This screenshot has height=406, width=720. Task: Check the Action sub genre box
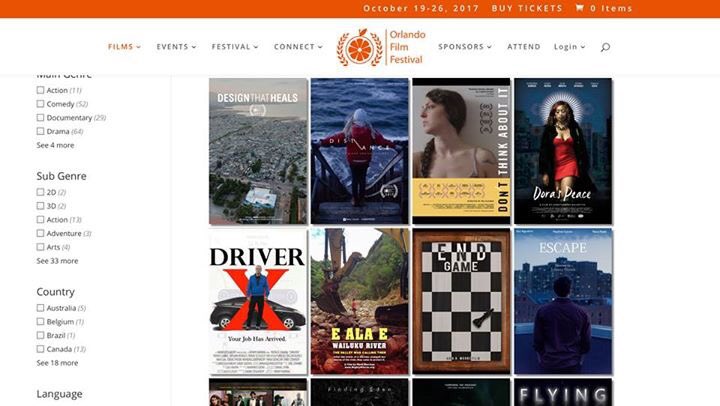(x=40, y=220)
